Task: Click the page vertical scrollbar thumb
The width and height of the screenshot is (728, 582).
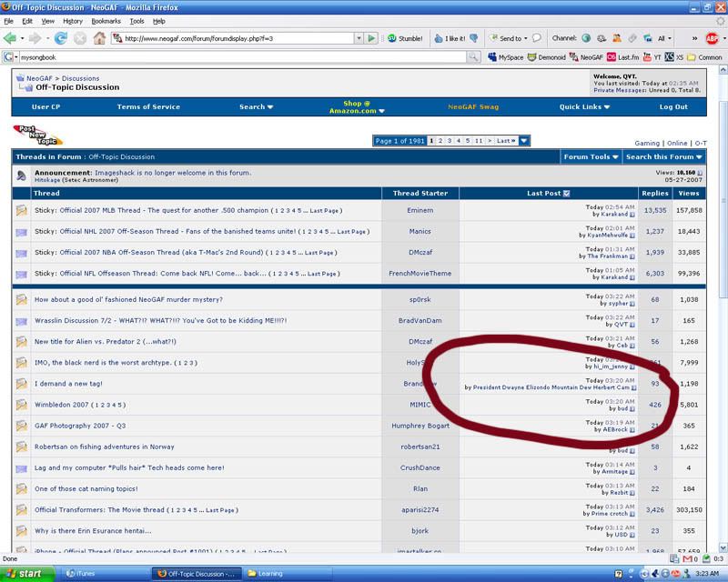Action: tap(723, 198)
